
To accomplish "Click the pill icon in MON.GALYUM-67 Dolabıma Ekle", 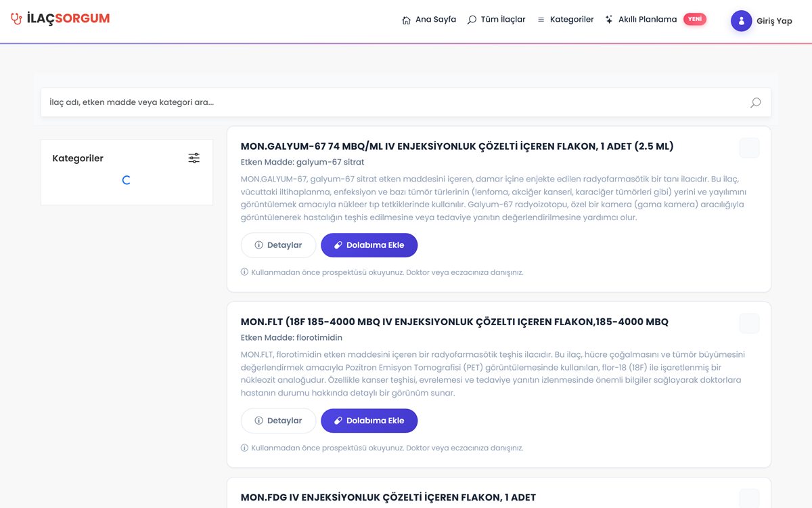I will (338, 245).
